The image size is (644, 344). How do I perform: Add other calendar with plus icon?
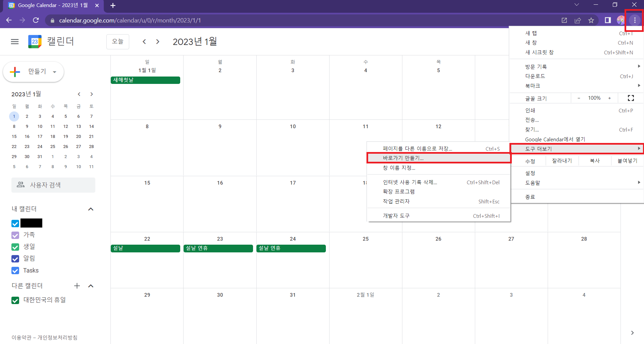[x=77, y=286]
